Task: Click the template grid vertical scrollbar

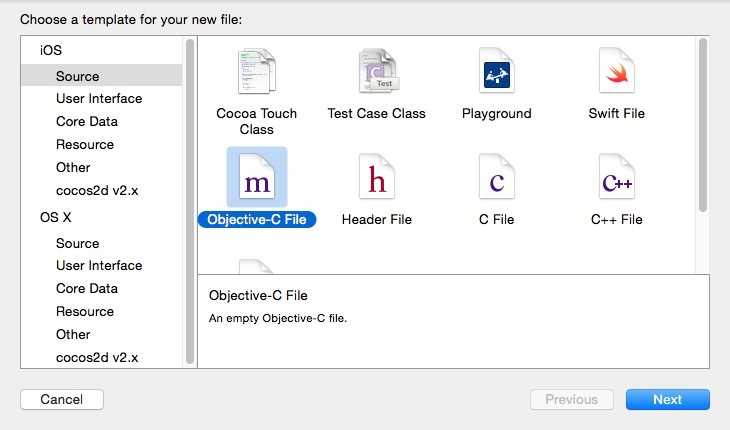Action: [703, 125]
